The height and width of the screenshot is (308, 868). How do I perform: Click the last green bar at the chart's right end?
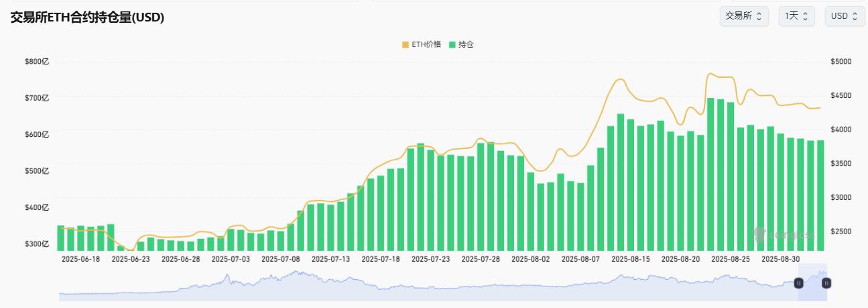pos(820,195)
